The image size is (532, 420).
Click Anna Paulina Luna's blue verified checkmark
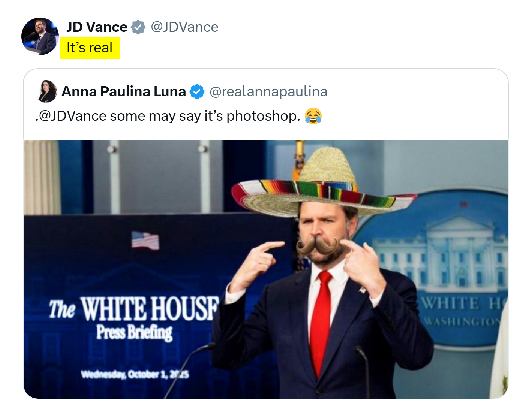(197, 91)
